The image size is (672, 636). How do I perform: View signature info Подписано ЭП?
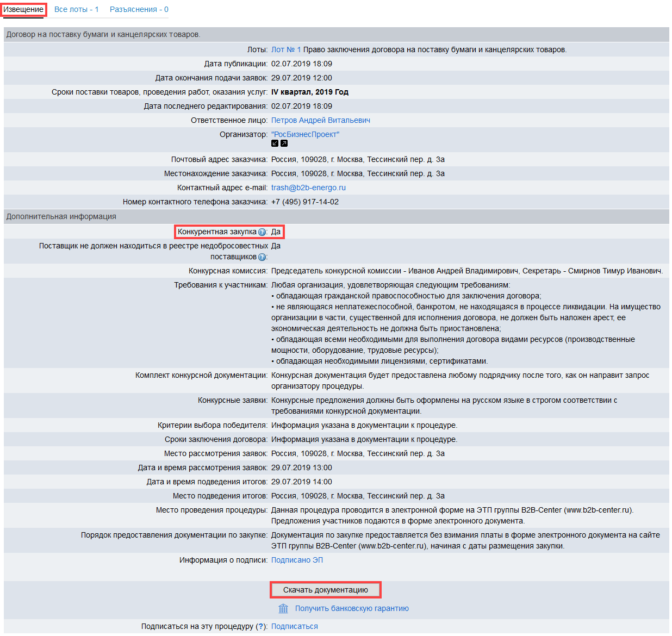[297, 560]
